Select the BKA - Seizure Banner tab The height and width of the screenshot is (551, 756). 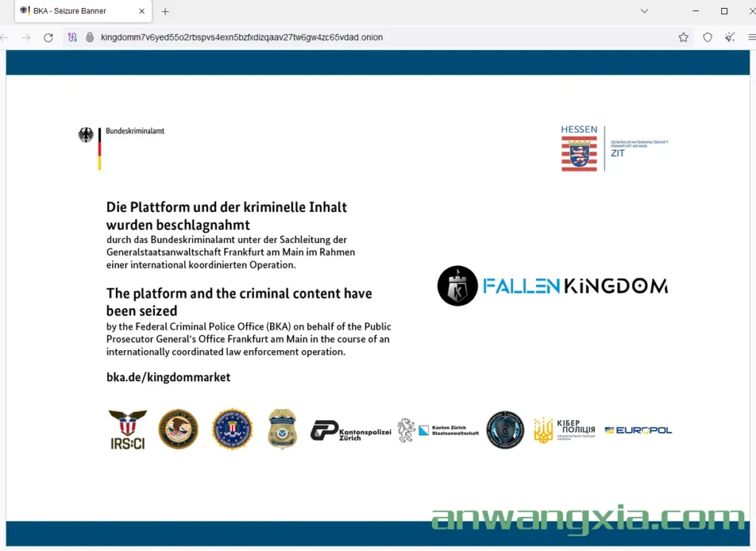pyautogui.click(x=83, y=11)
